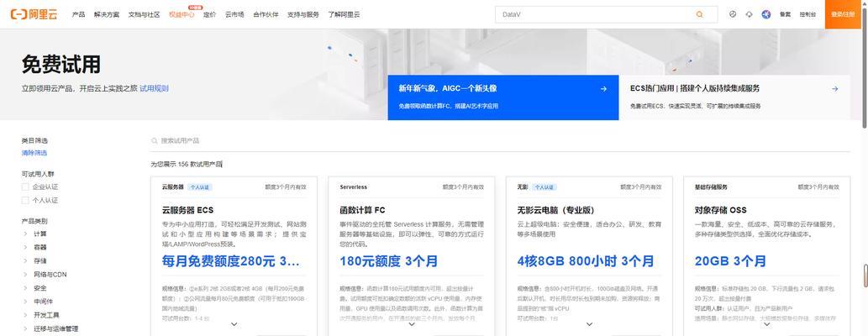Viewport: 868px width, 336px height.
Task: Click the 个人认证 tag on 无影 card
Action: [x=544, y=187]
